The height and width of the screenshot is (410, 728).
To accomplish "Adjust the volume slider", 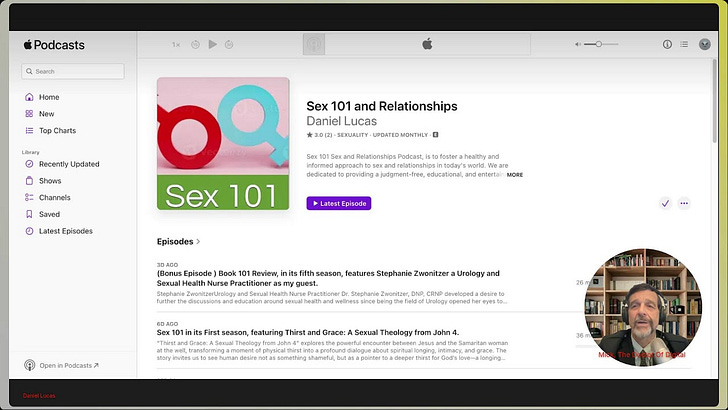I will [601, 44].
